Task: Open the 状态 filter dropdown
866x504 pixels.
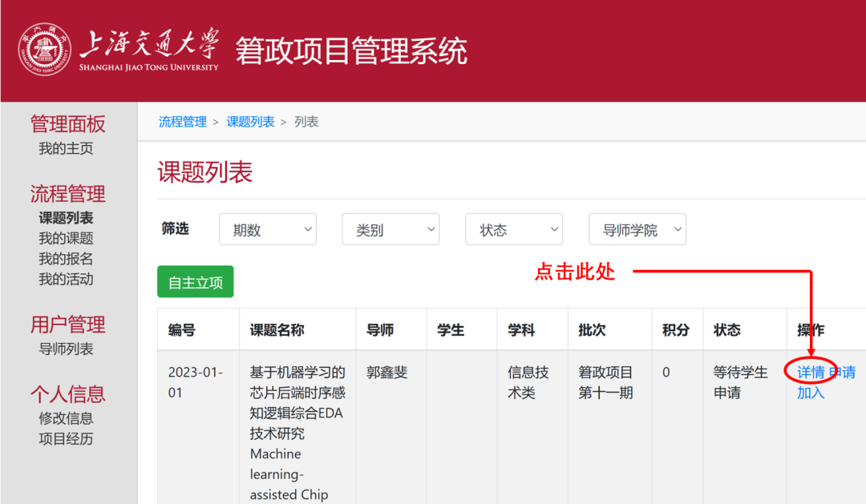Action: click(514, 230)
